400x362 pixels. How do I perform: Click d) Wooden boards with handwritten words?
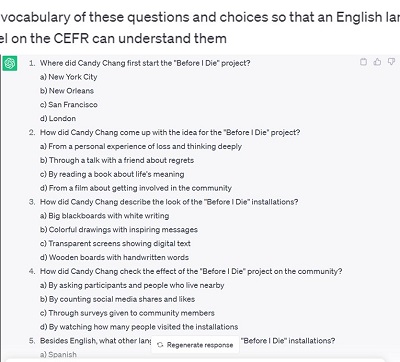(114, 257)
